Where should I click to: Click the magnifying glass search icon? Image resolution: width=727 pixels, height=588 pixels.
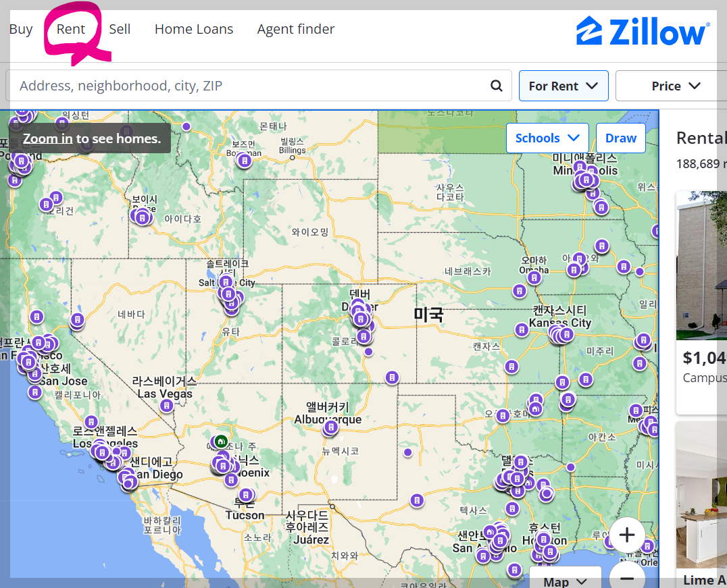(497, 86)
